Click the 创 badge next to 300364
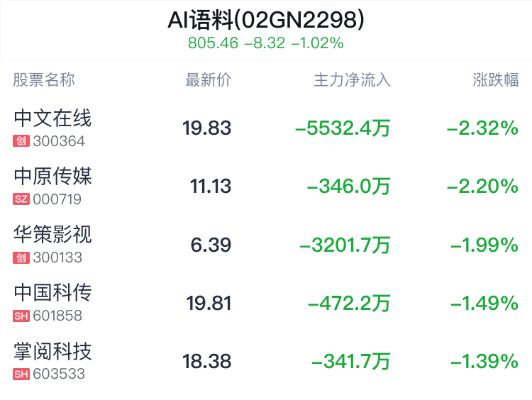Screen dimensions: 532x400 point(21,141)
